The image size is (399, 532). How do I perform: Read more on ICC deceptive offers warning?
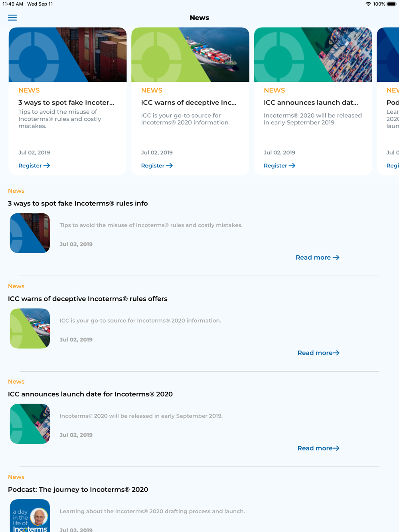318,353
